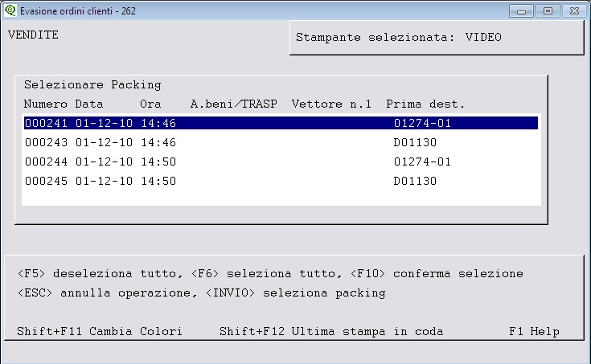Click the Vettore n.1 column header
The height and width of the screenshot is (364, 591).
tap(331, 104)
